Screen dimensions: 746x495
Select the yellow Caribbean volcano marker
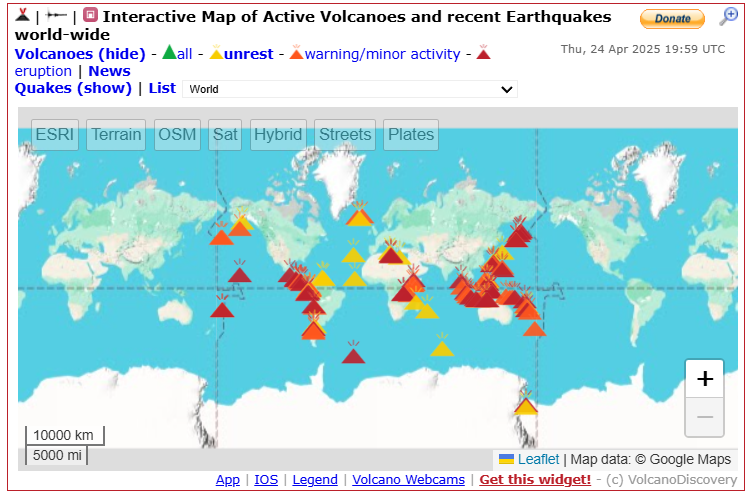pyautogui.click(x=323, y=275)
